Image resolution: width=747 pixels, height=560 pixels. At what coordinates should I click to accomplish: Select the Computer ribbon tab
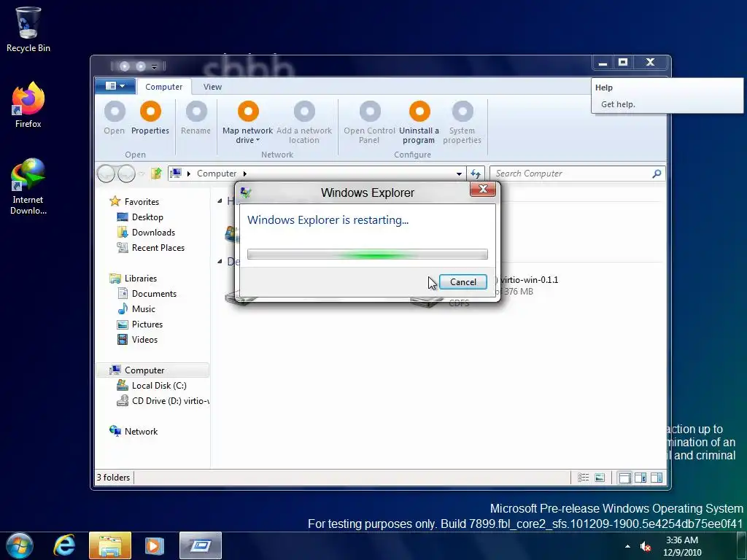[164, 87]
